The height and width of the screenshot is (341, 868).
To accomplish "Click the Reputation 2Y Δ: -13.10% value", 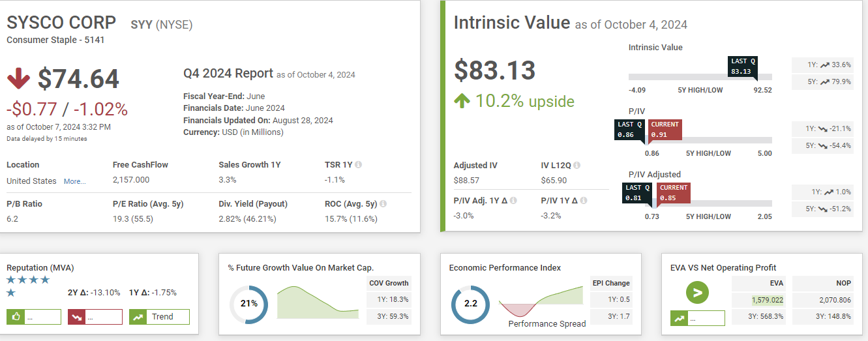I will 94,293.
